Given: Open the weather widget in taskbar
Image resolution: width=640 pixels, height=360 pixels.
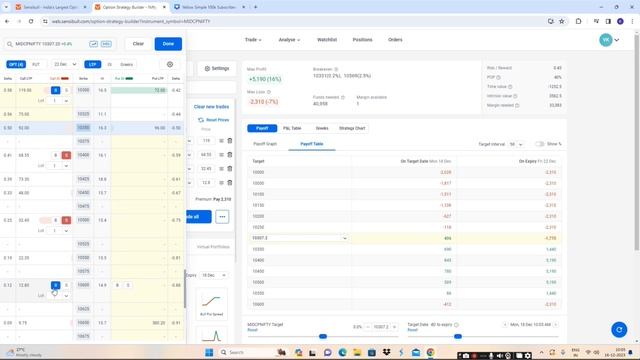Looking at the screenshot, I should (24, 352).
